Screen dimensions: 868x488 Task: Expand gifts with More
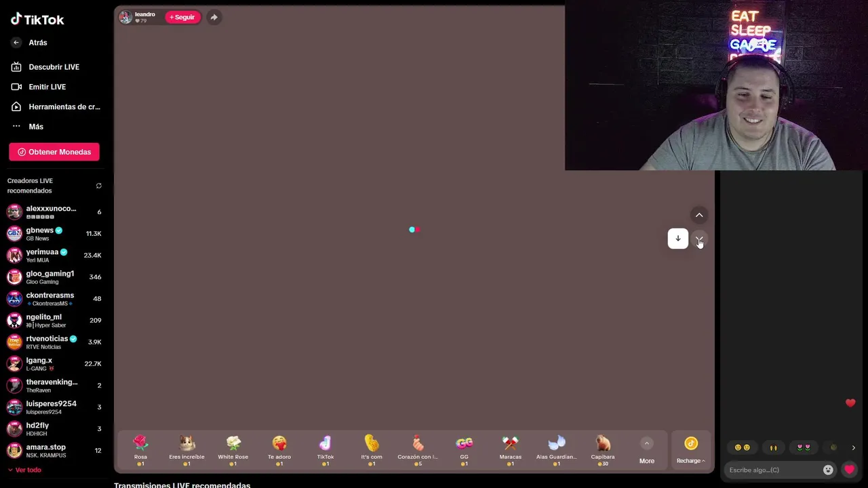647,451
